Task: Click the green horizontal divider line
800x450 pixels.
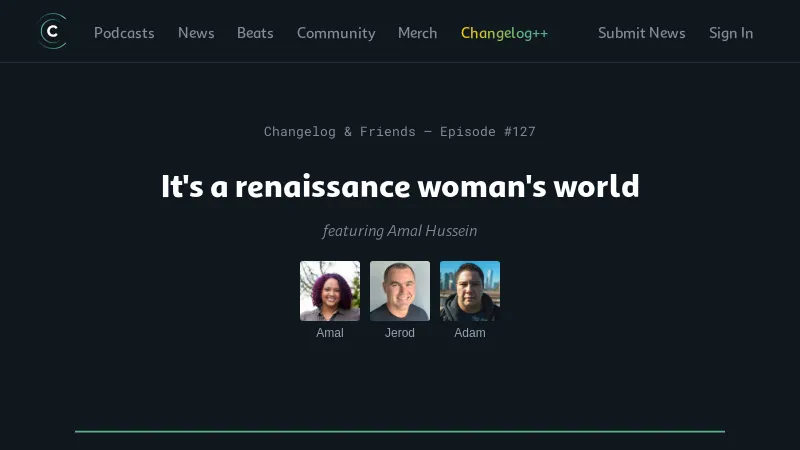Action: tap(400, 431)
